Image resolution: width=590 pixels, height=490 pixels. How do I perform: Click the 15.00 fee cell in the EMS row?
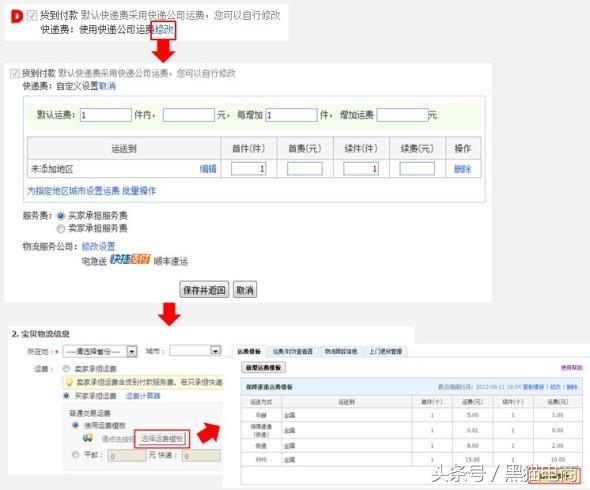473,460
